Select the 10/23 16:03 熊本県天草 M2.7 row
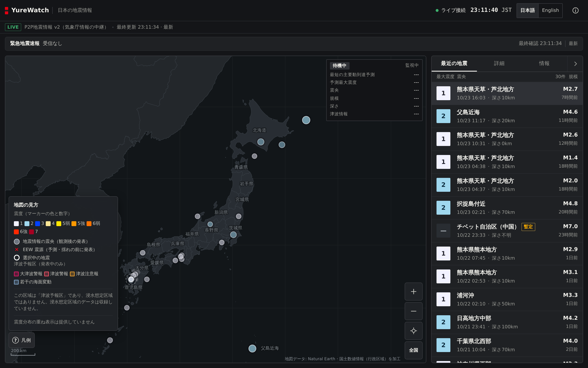The height and width of the screenshot is (368, 588). [507, 93]
